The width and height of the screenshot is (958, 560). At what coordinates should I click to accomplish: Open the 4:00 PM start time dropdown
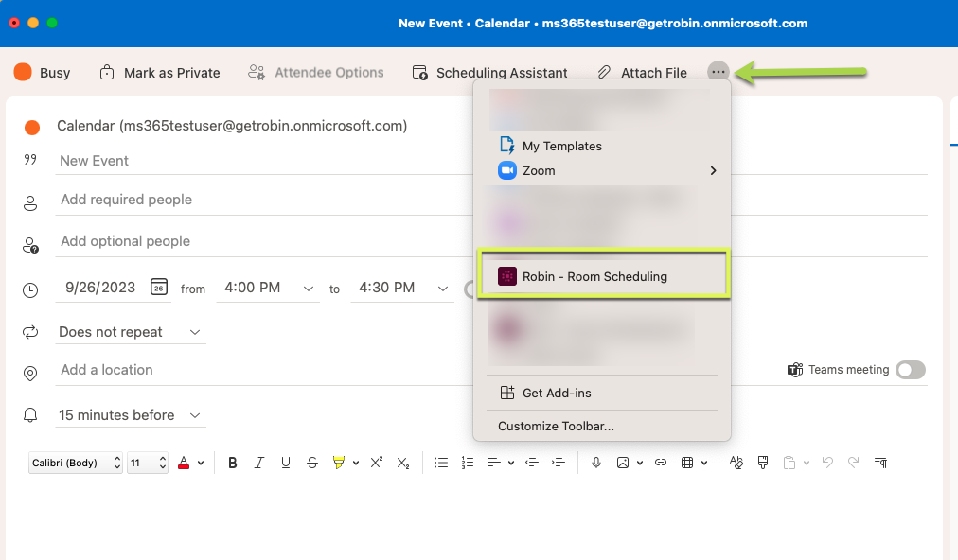(268, 288)
